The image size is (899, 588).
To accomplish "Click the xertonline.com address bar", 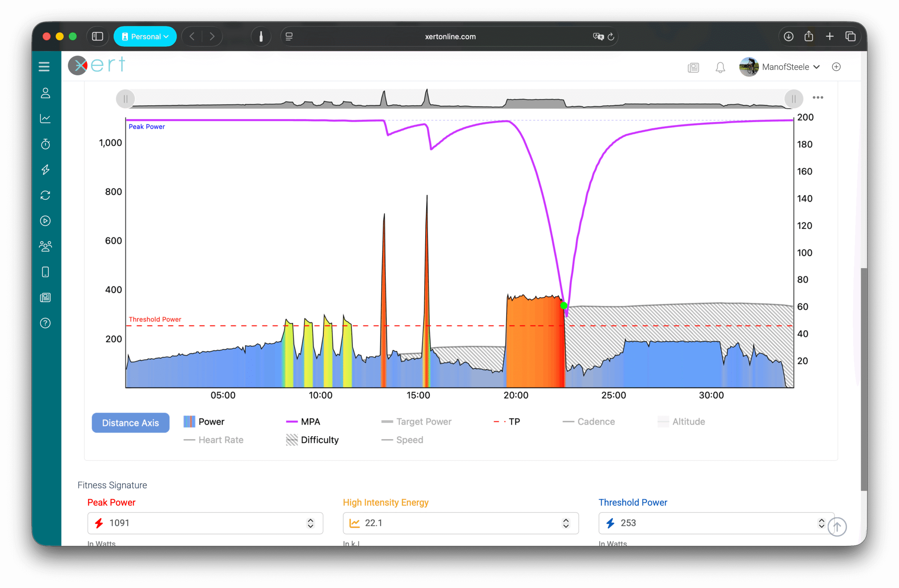I will [450, 37].
